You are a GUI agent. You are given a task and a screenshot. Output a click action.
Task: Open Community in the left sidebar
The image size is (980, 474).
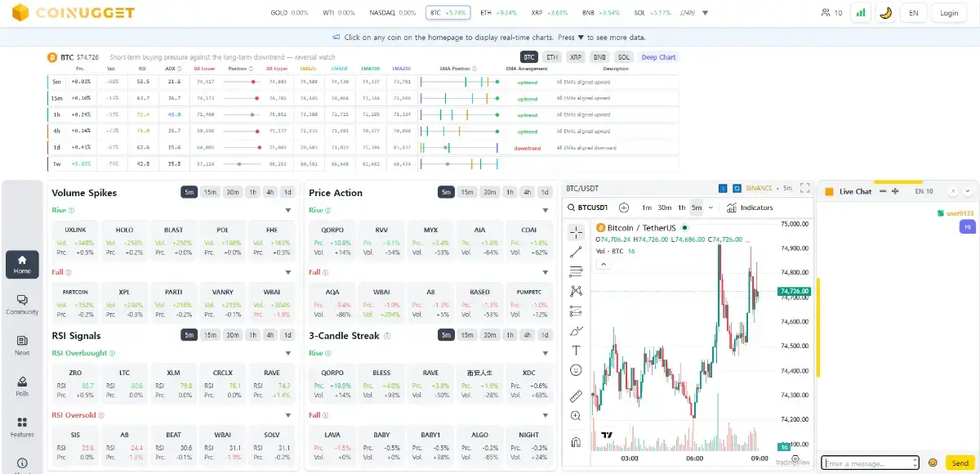coord(22,305)
